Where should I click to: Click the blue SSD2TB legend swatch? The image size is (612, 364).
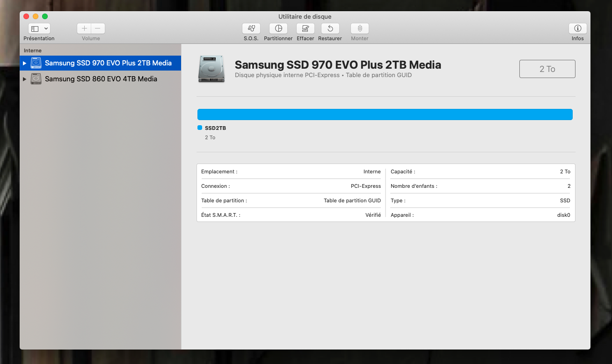(200, 128)
